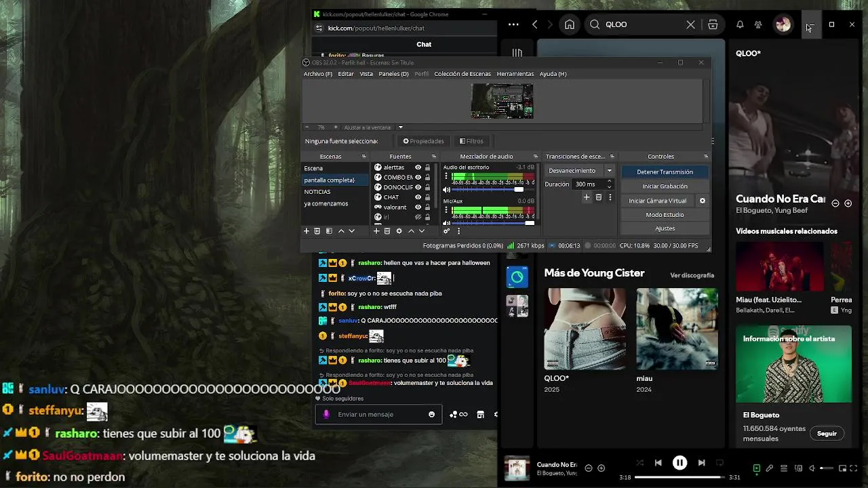868x488 pixels.
Task: Open Editar menu in OBS
Action: [346, 74]
